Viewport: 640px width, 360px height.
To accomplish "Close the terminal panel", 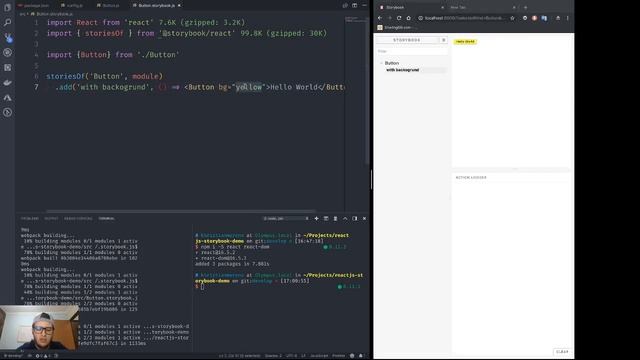I will coord(364,219).
